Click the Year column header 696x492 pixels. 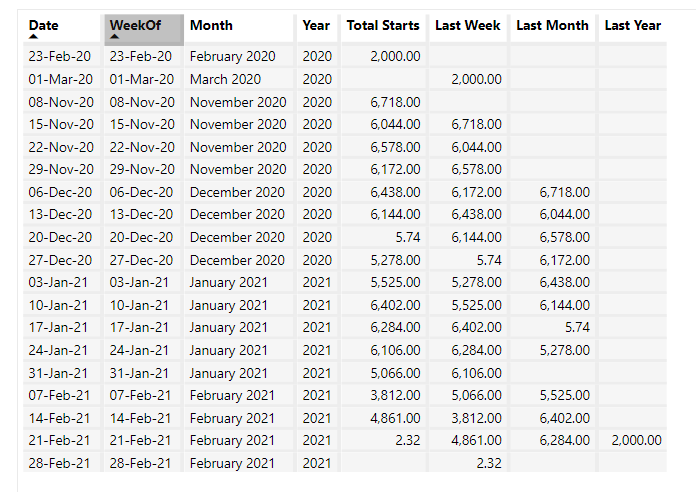316,25
